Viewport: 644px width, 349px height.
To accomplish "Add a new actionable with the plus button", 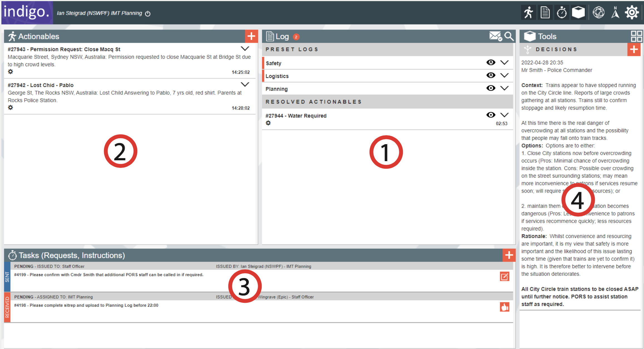I will point(251,36).
